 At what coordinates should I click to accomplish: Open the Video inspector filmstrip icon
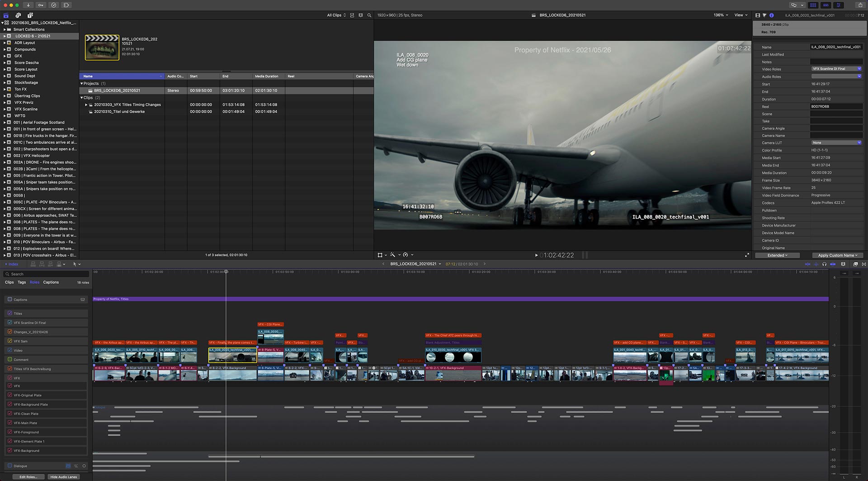point(758,15)
